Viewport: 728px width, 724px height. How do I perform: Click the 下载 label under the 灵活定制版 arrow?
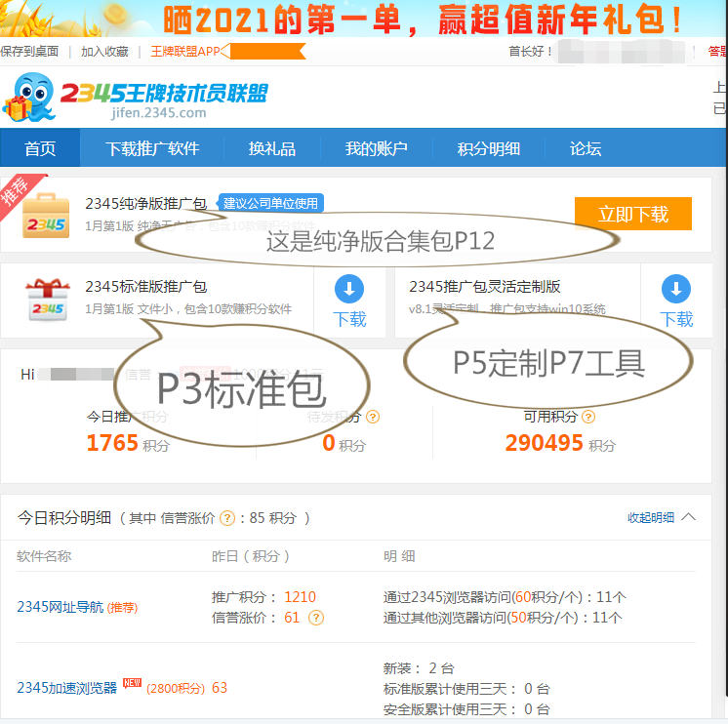click(x=676, y=319)
